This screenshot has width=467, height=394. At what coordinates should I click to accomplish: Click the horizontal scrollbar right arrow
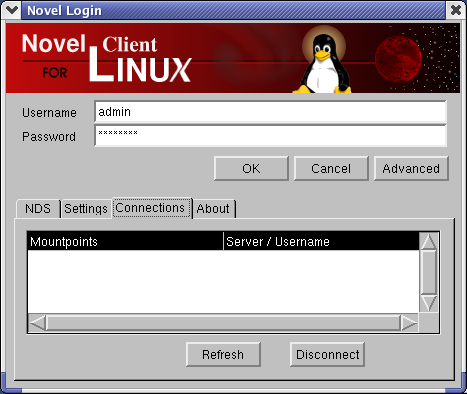click(409, 323)
